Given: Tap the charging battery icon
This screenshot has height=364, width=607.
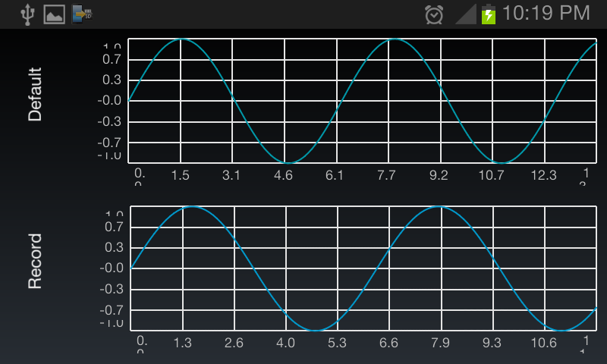Looking at the screenshot, I should pyautogui.click(x=489, y=14).
